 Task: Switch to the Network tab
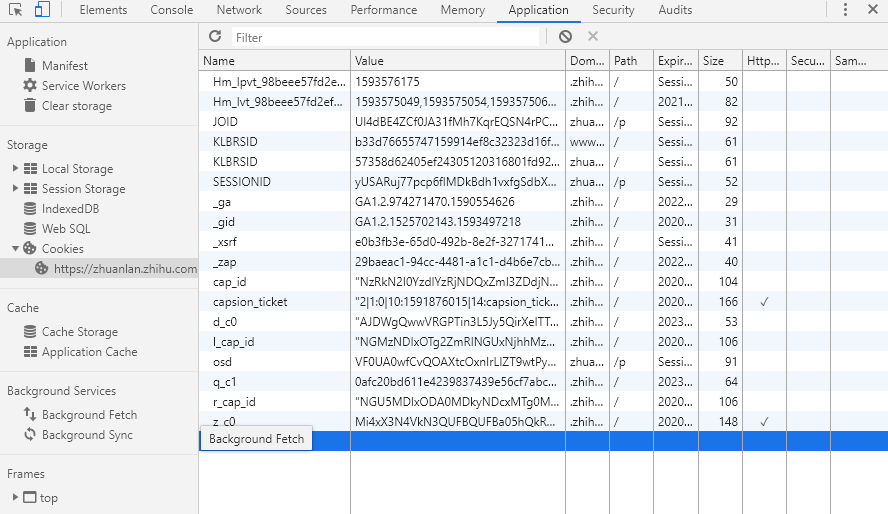[239, 10]
